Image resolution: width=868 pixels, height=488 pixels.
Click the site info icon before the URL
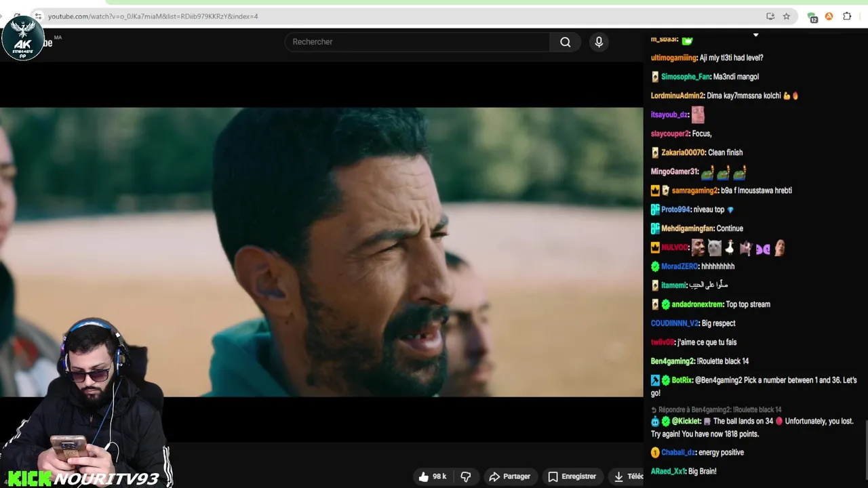(38, 16)
